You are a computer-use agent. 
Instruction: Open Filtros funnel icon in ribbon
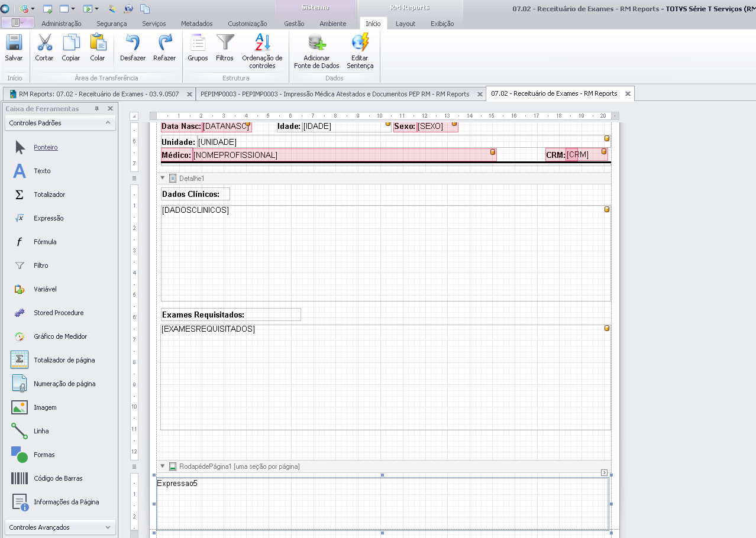point(225,43)
